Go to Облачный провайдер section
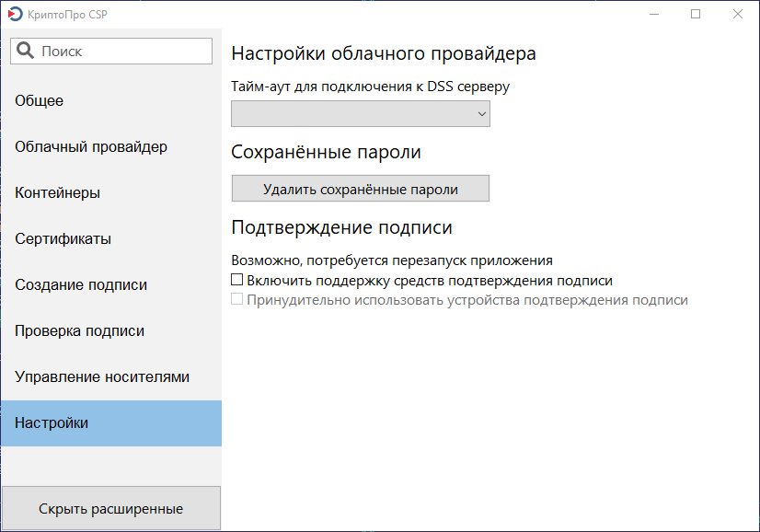The image size is (760, 532). 111,146
